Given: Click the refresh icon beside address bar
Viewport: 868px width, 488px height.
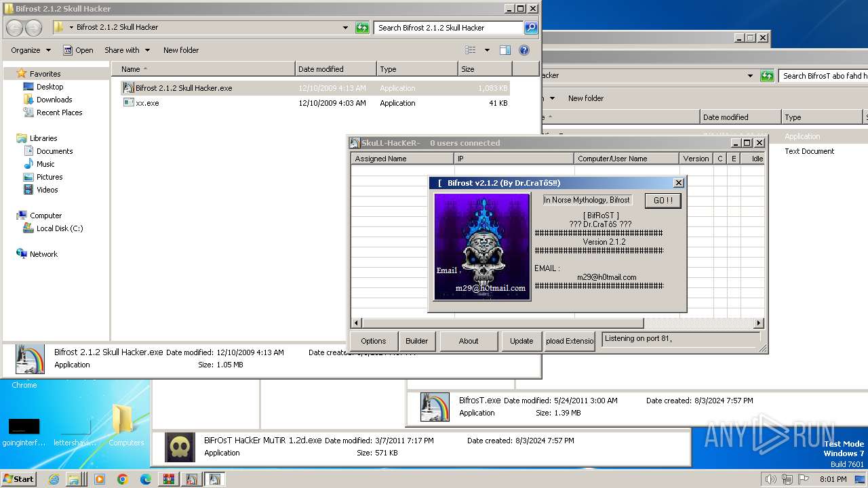Looking at the screenshot, I should 362,28.
